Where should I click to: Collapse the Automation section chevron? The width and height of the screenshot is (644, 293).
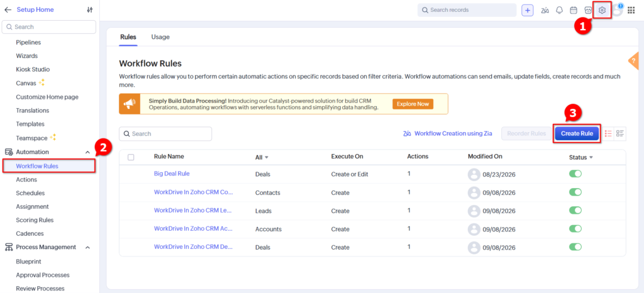click(87, 152)
